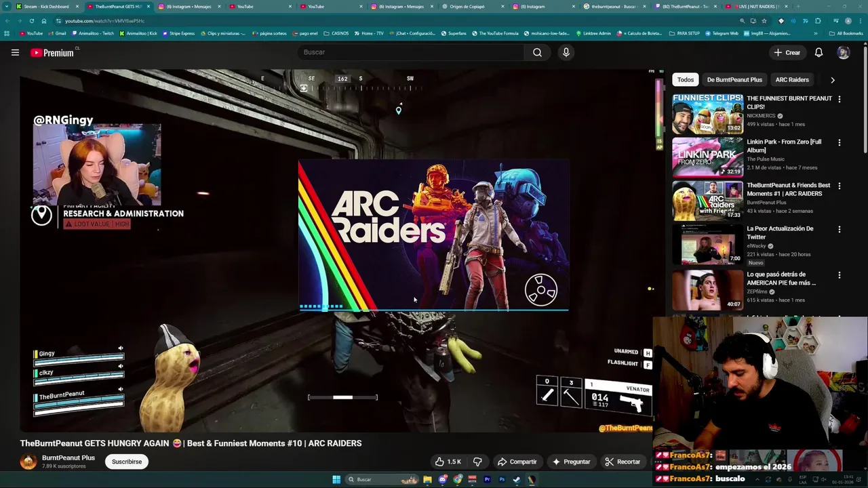Click the Recortar clip button
This screenshot has width=868, height=488.
[623, 462]
